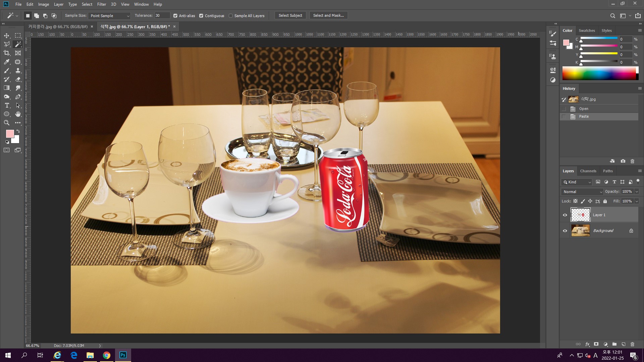Select the Horizontal Type tool
Image resolution: width=644 pixels, height=362 pixels.
tap(7, 105)
